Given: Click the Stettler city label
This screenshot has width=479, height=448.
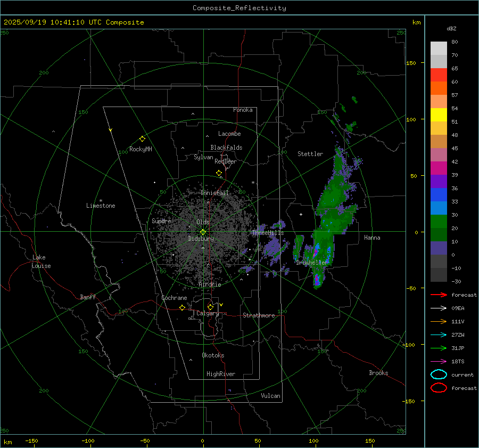Looking at the screenshot, I should click(x=310, y=154).
